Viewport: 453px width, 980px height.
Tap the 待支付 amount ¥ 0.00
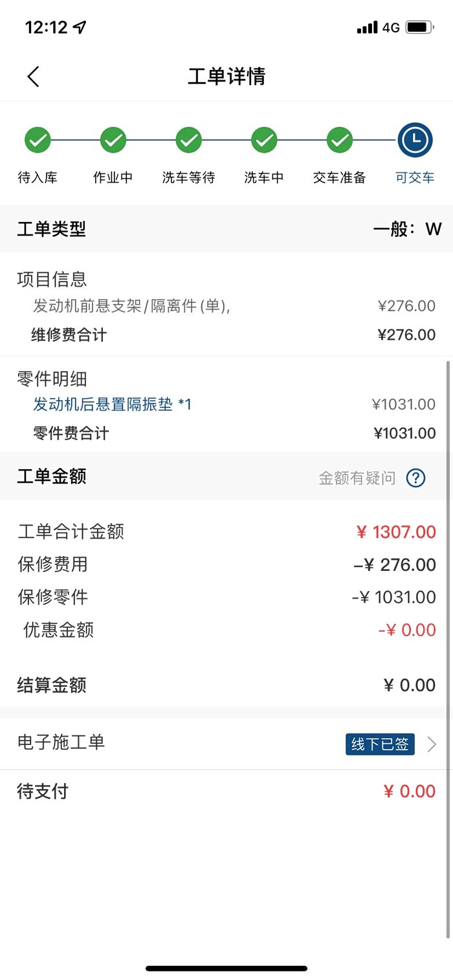pos(409,791)
